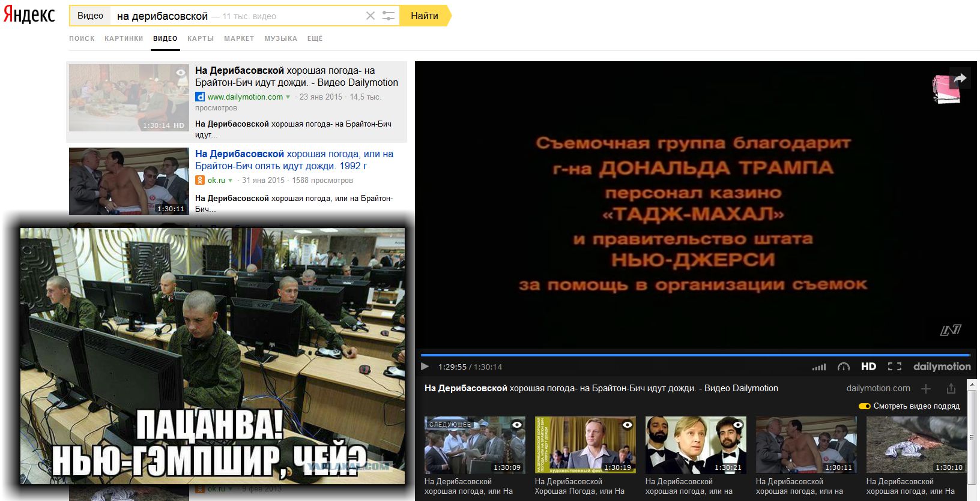
Task: Open the 'Ещё' menu tab
Action: click(x=315, y=38)
